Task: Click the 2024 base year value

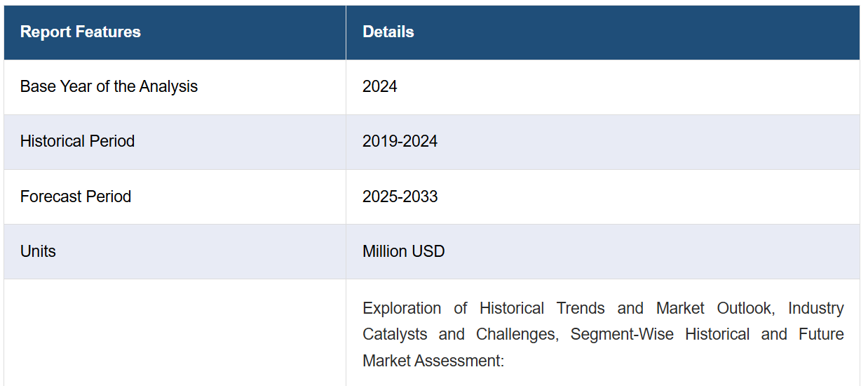Action: tap(379, 87)
